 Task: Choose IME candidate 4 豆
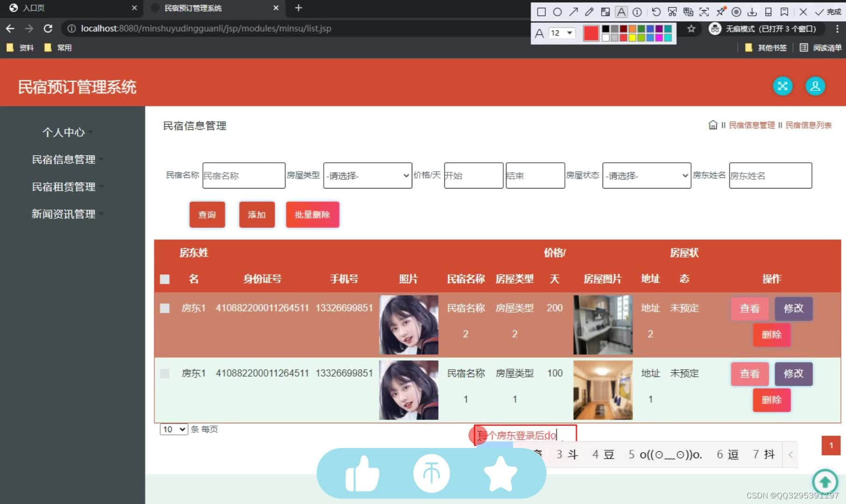pyautogui.click(x=603, y=455)
